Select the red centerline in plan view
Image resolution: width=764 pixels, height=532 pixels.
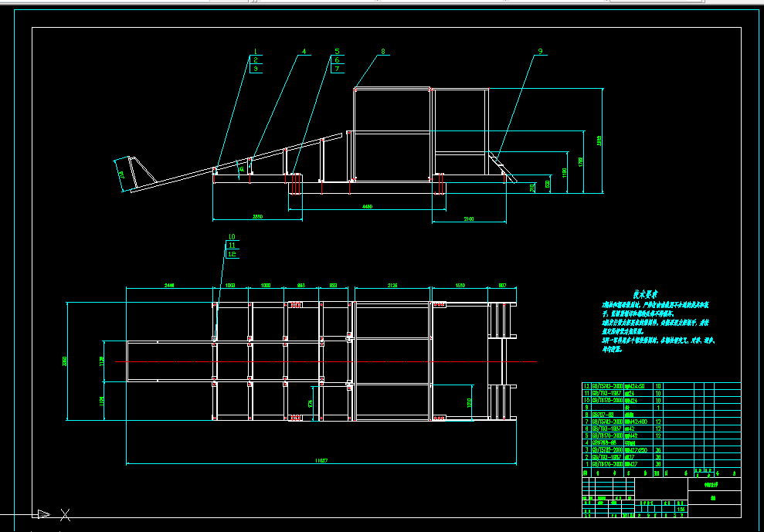325,362
